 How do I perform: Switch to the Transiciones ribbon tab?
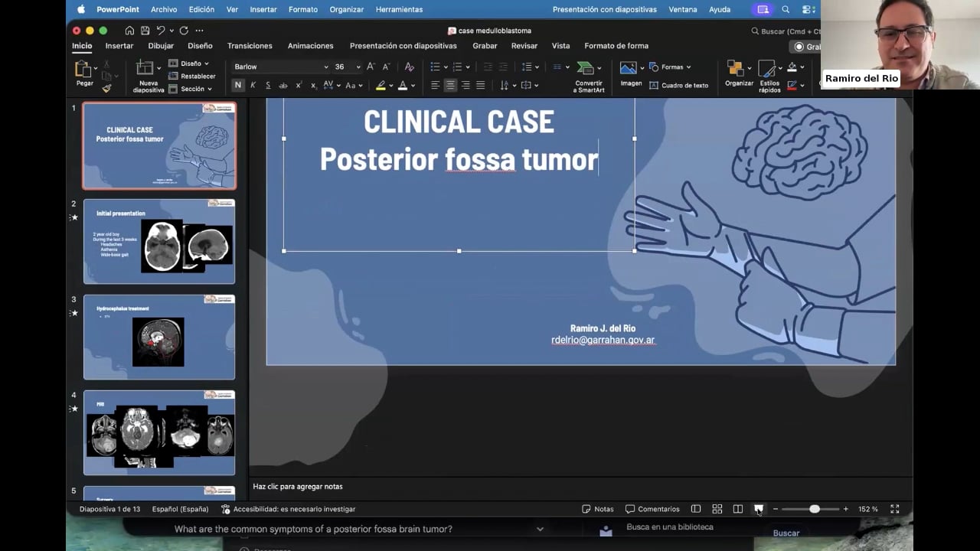(x=250, y=46)
